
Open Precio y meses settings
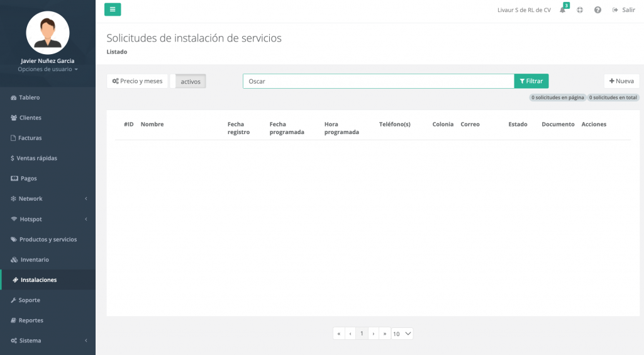click(x=137, y=81)
